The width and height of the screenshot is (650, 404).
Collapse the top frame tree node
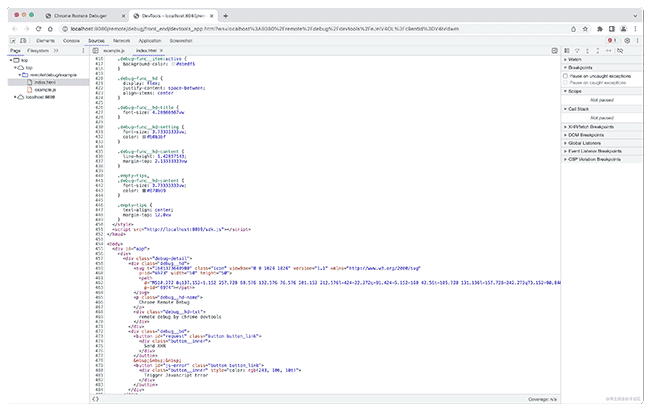[11, 60]
